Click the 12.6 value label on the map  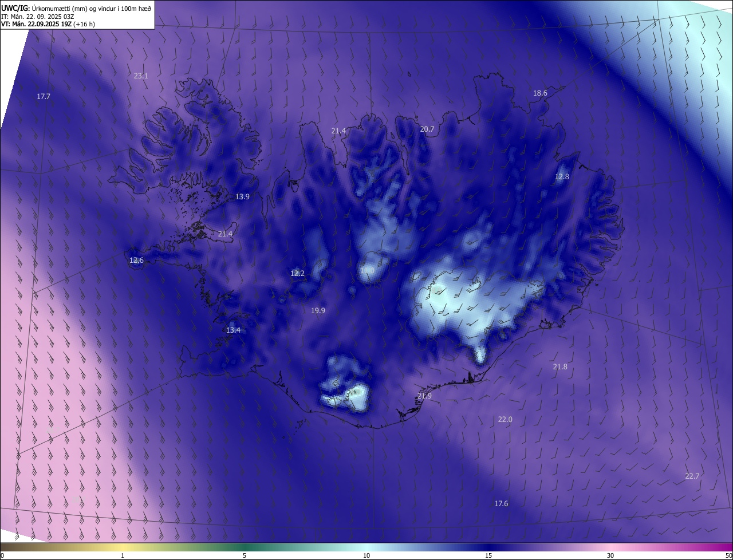(136, 261)
